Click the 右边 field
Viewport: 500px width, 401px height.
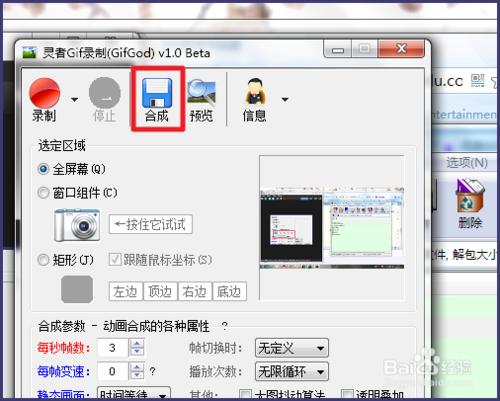[195, 292]
